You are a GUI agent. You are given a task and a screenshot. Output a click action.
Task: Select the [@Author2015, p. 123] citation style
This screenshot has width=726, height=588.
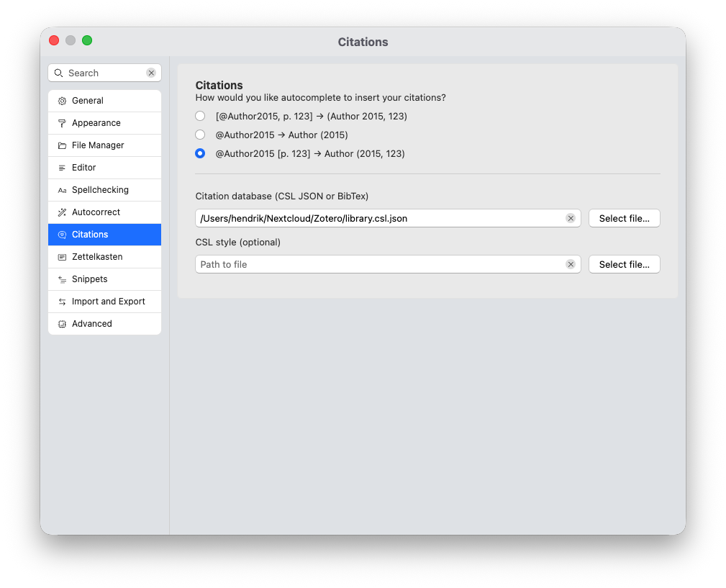(200, 116)
